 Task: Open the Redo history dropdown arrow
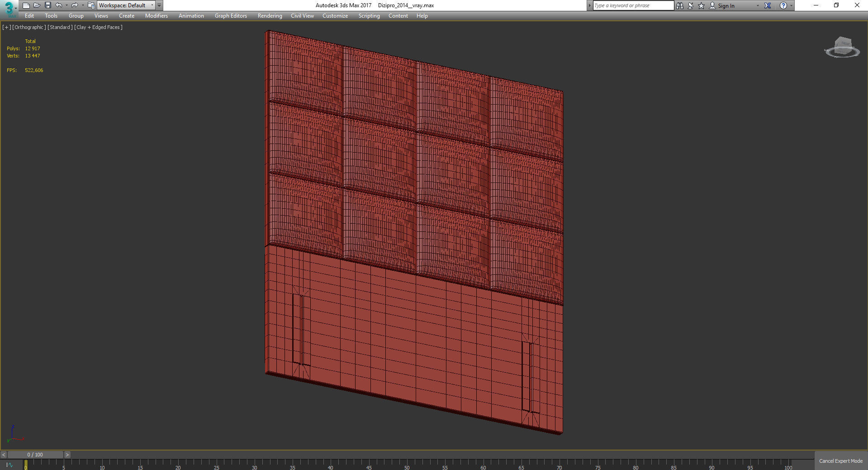click(83, 5)
